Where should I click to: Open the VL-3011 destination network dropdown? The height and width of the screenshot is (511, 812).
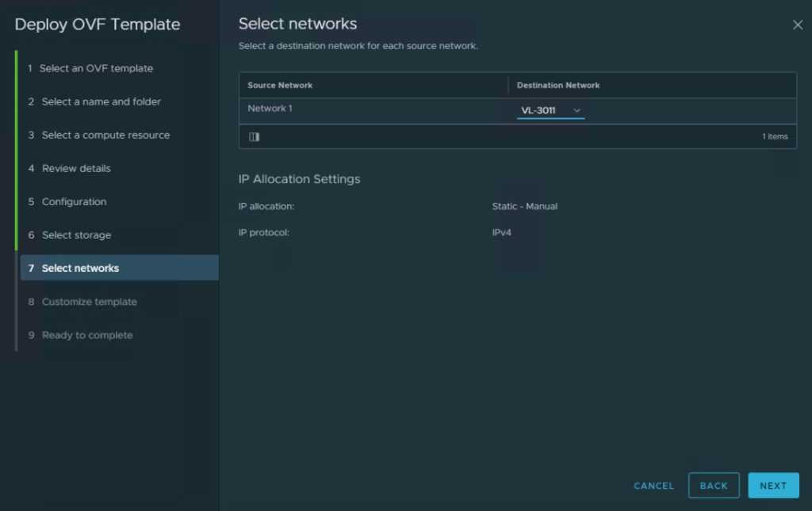[x=550, y=111]
